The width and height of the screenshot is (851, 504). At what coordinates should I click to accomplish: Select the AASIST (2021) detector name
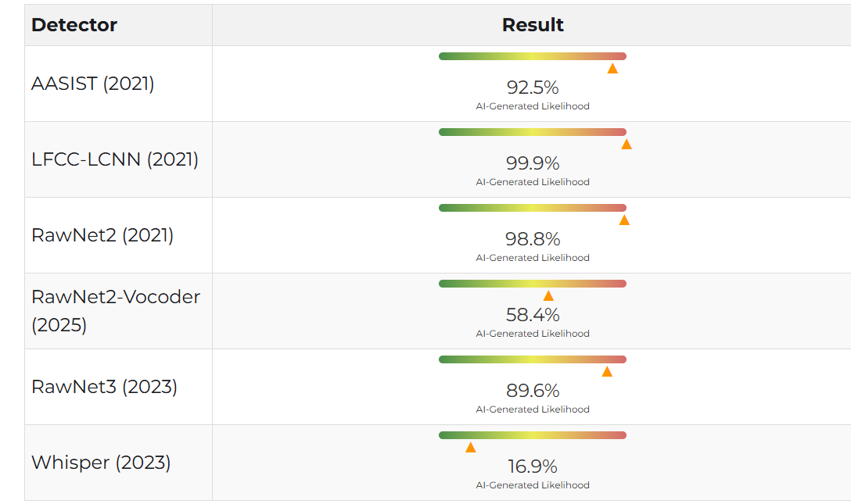93,84
